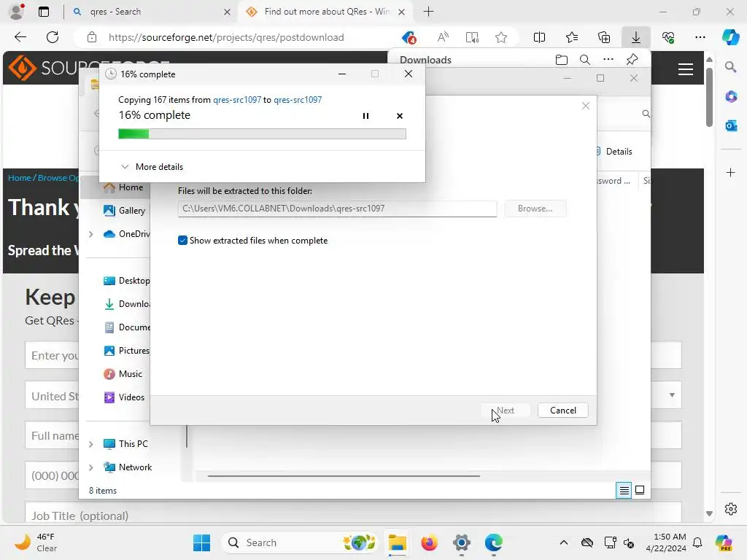Screen dimensions: 747x560
Task: Open more options in Downloads panel
Action: (x=608, y=60)
